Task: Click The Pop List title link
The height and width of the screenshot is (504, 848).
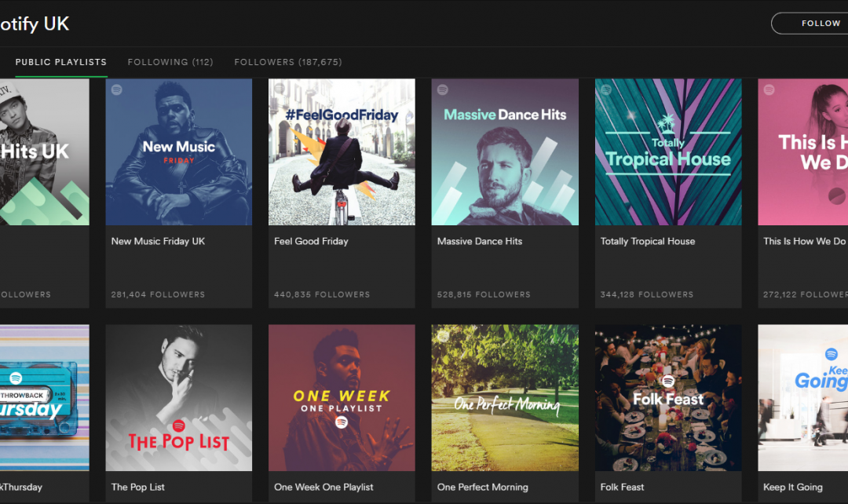Action: click(138, 487)
